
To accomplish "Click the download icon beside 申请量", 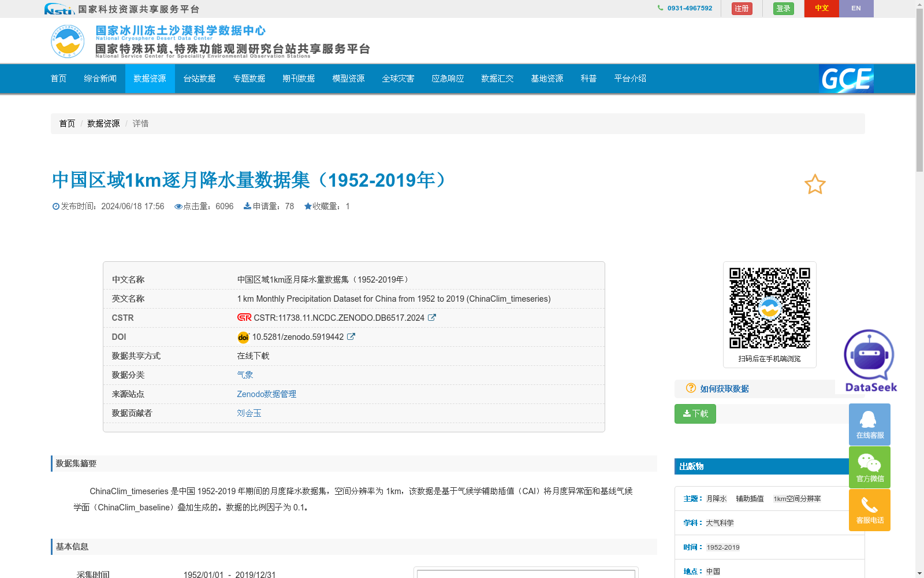I will coord(247,206).
